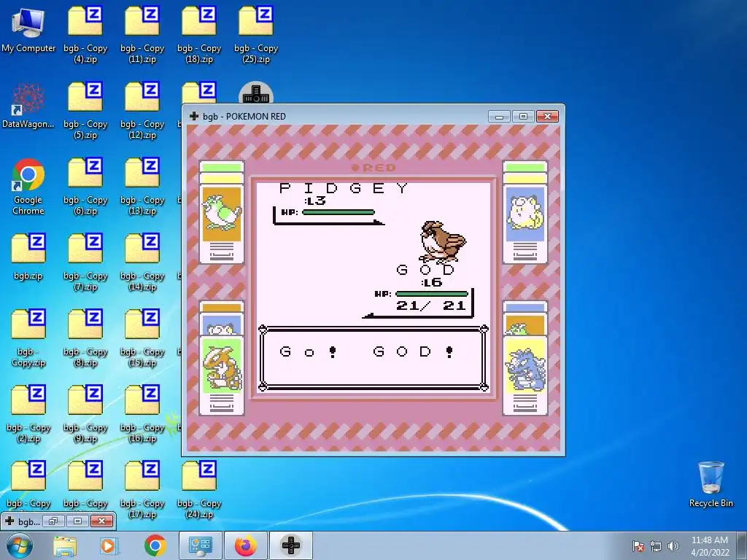
Task: Select bgb - Copy (15).zip file
Action: (x=142, y=338)
